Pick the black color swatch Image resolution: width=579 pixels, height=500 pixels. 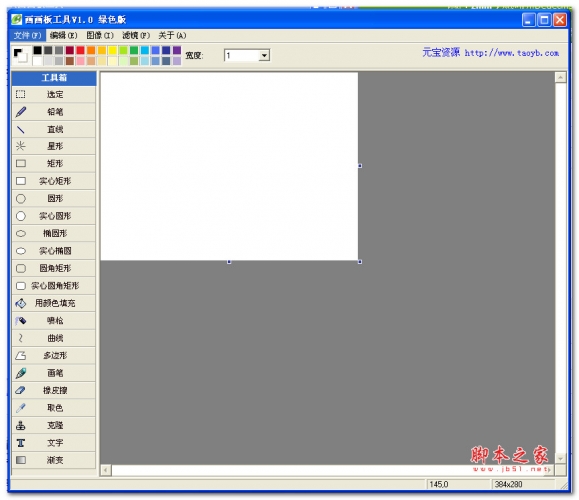37,50
